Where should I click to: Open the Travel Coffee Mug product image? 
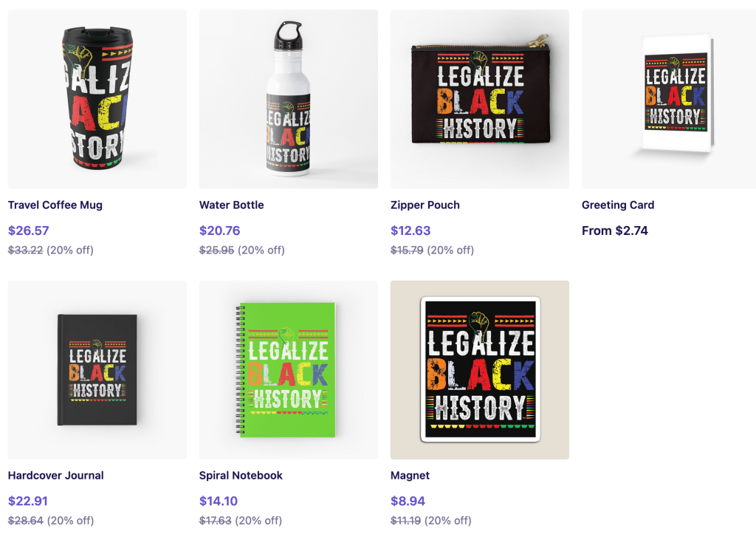tap(97, 99)
